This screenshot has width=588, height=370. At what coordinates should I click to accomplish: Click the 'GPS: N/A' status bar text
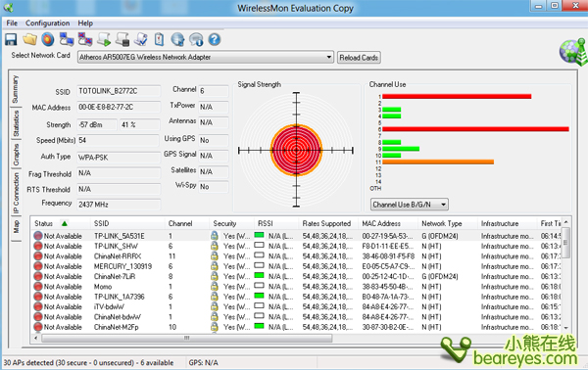203,362
